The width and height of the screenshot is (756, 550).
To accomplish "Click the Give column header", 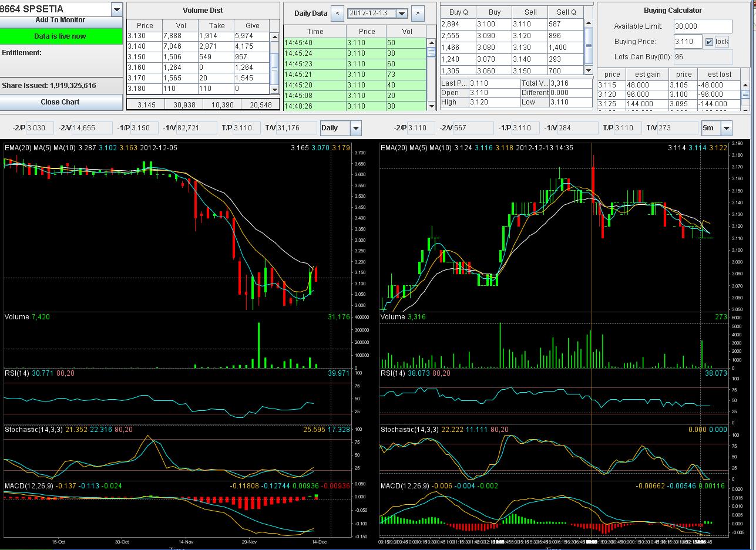I will pyautogui.click(x=252, y=26).
